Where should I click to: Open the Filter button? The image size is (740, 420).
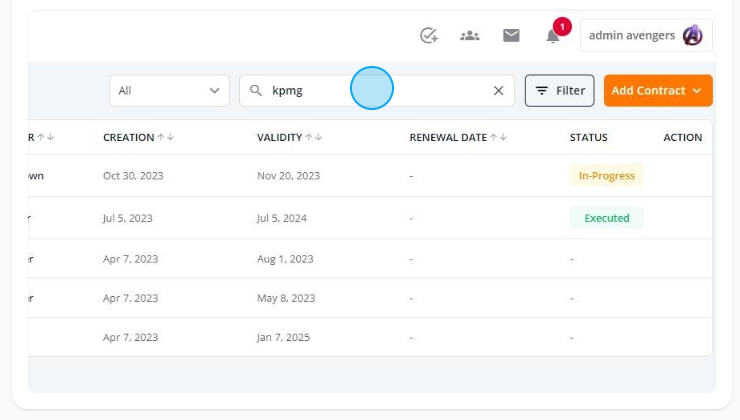coord(559,91)
